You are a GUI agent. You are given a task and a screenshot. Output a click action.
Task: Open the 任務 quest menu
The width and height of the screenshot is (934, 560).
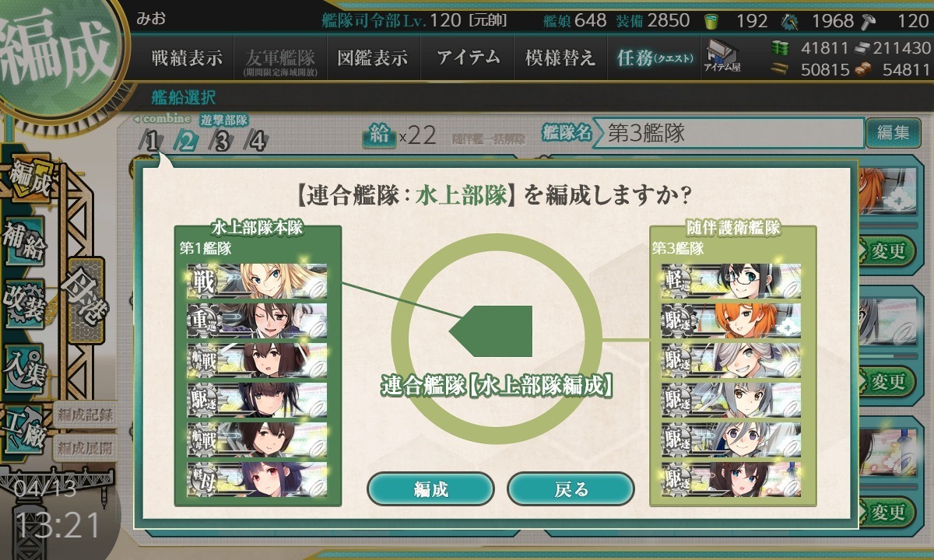coord(654,58)
